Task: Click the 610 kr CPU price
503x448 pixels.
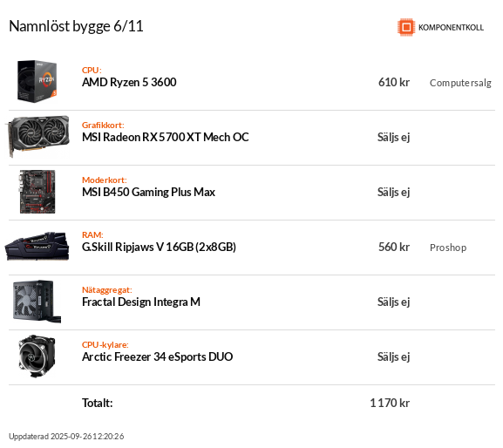Action: (394, 83)
